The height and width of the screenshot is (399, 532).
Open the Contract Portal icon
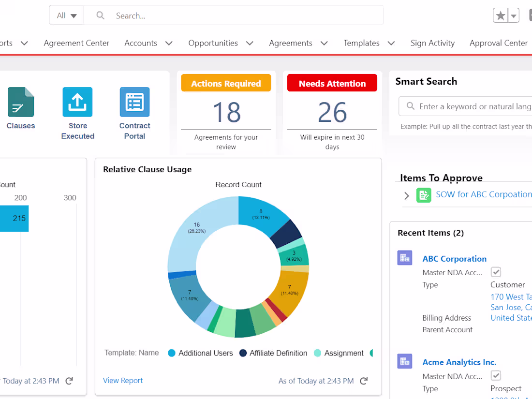coord(134,102)
